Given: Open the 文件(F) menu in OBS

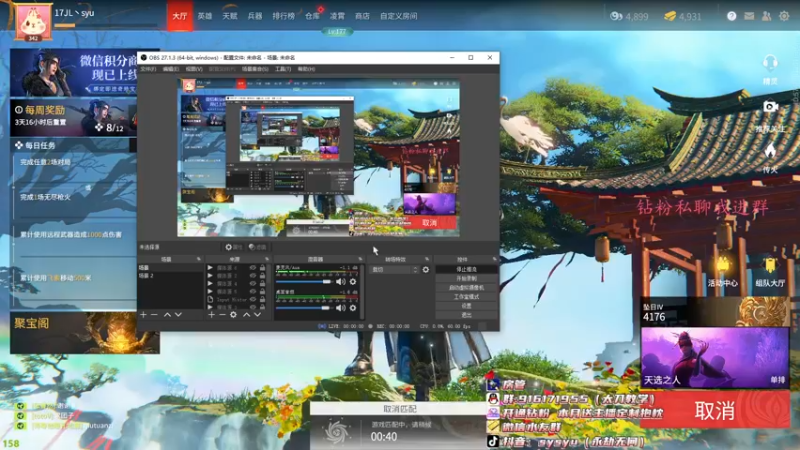Looking at the screenshot, I should click(148, 69).
